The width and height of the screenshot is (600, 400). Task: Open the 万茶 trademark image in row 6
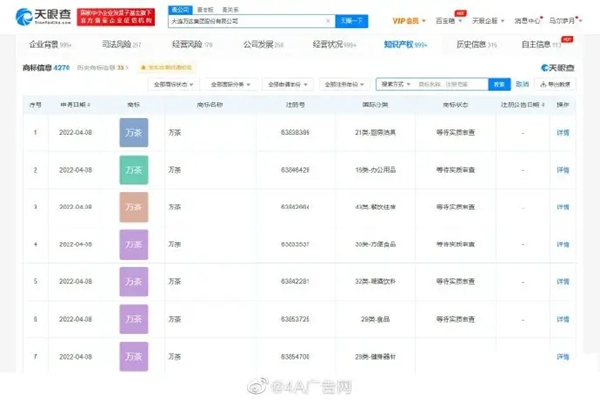(134, 319)
